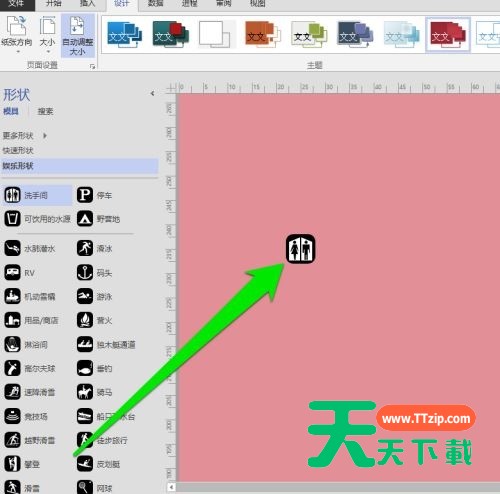This screenshot has width=500, height=494.
Task: Switch to the 插入 ribbon tab
Action: point(87,3)
